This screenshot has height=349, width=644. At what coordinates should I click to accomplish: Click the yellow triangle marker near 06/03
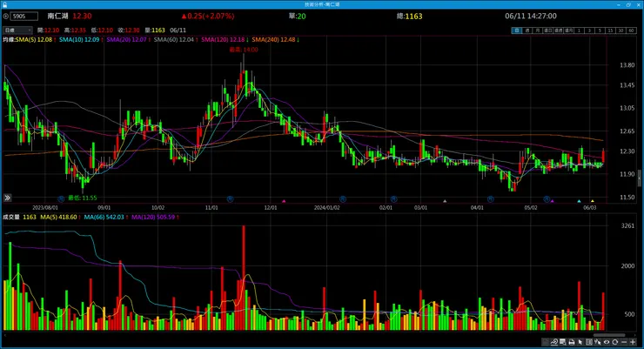click(593, 201)
